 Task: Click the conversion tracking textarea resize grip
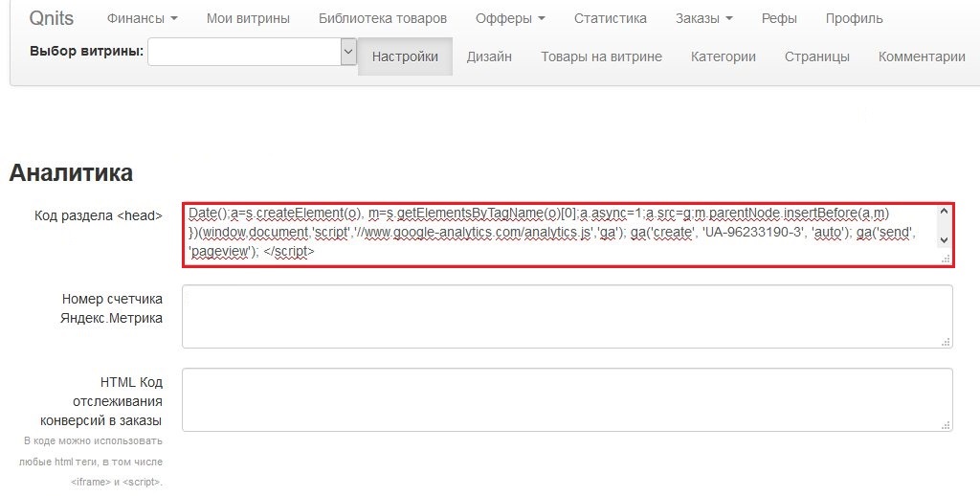point(946,425)
